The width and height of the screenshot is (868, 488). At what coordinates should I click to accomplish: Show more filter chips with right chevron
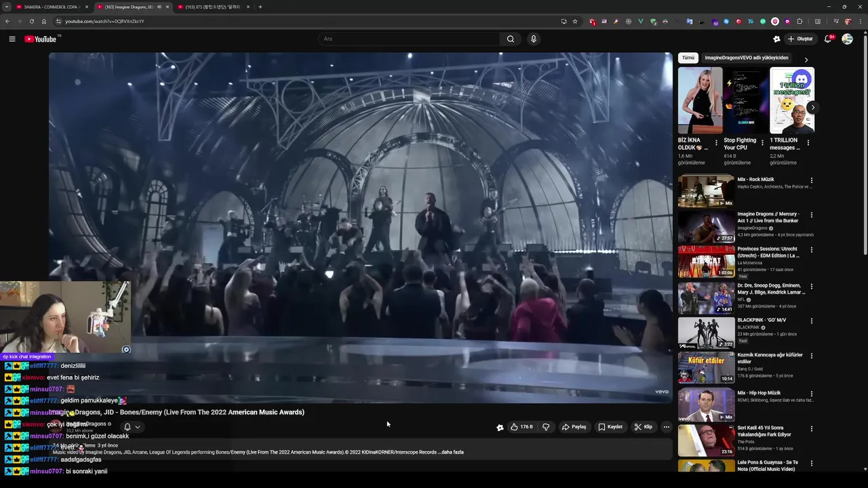pos(806,60)
